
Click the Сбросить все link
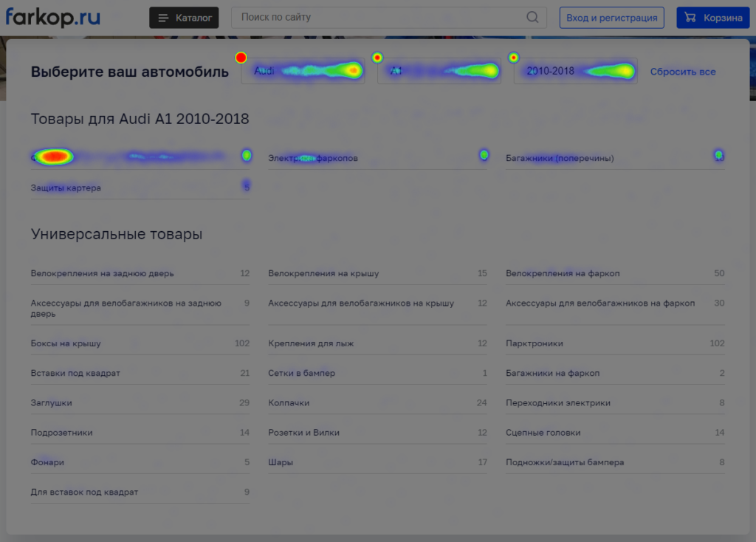tap(683, 72)
